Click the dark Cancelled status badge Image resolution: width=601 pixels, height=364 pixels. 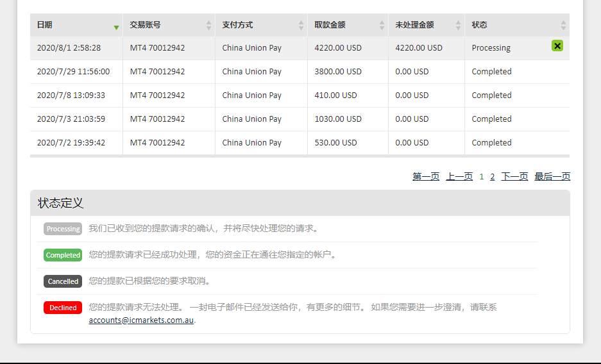click(x=63, y=281)
